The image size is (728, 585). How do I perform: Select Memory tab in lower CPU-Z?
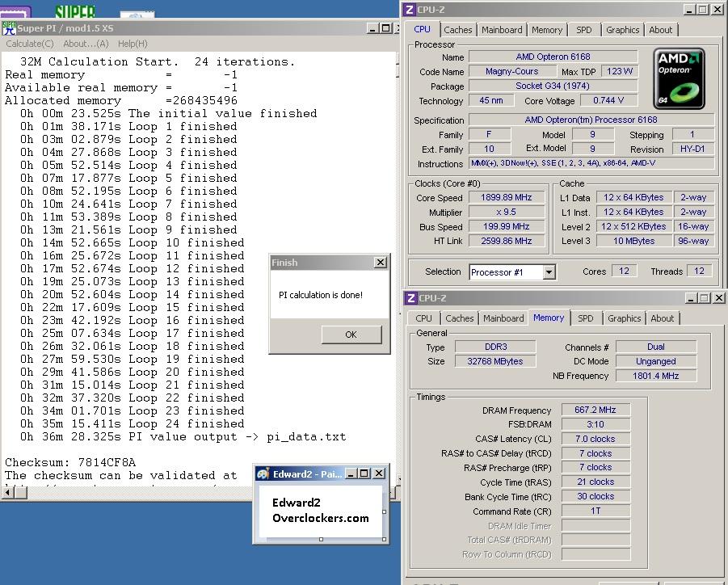[549, 318]
